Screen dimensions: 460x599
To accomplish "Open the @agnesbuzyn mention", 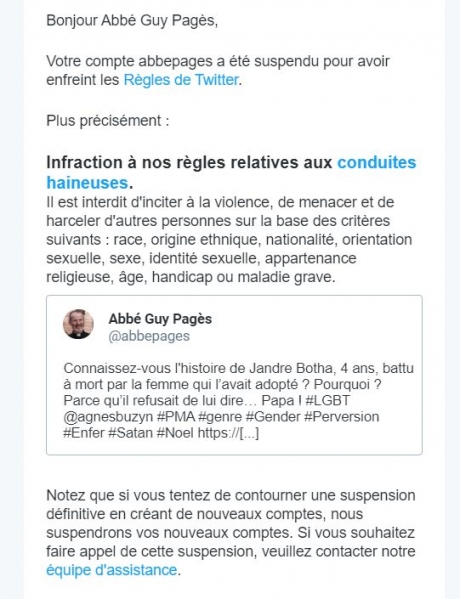I will pyautogui.click(x=108, y=417).
